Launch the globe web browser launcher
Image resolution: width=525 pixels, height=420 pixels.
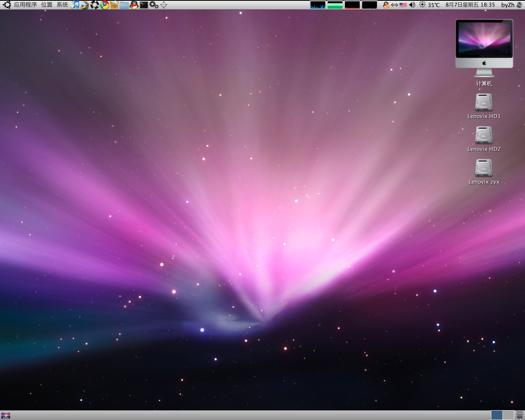pos(85,5)
